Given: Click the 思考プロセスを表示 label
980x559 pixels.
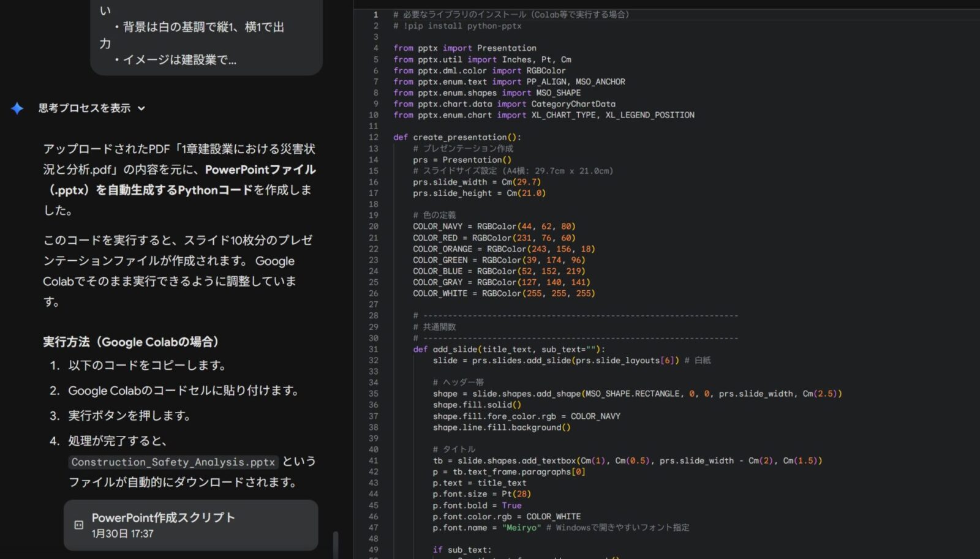Looking at the screenshot, I should click(85, 108).
